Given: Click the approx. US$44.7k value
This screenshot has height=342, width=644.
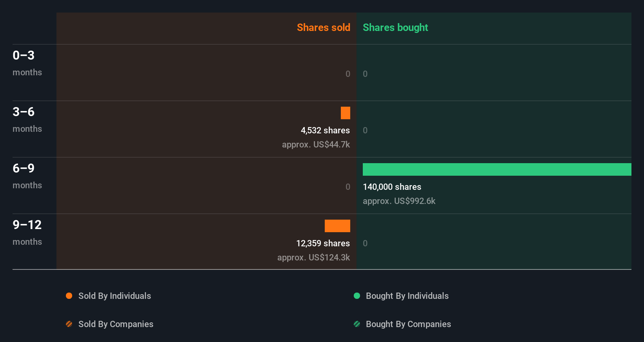Looking at the screenshot, I should (316, 144).
